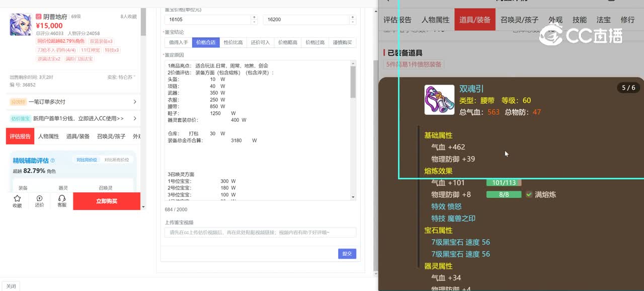This screenshot has height=291, width=644.
Task: Click the 还价 bargain icon
Action: tap(39, 198)
